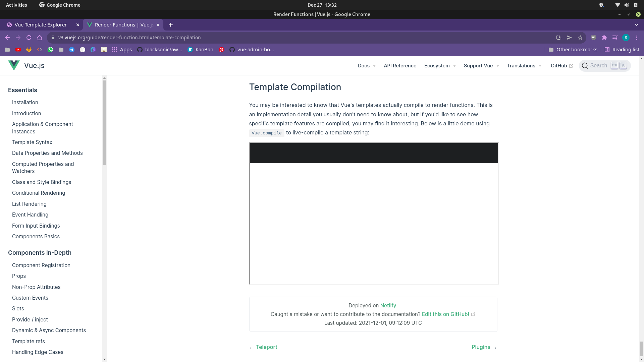The height and width of the screenshot is (362, 644).
Task: Follow the Edit this on GitHub link
Action: click(445, 314)
